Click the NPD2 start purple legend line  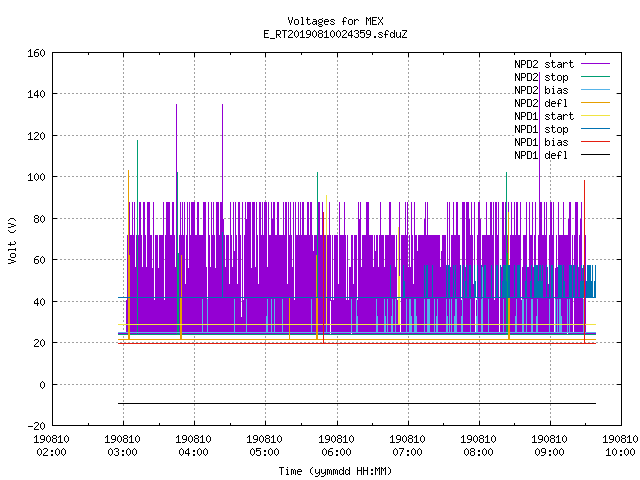point(595,64)
